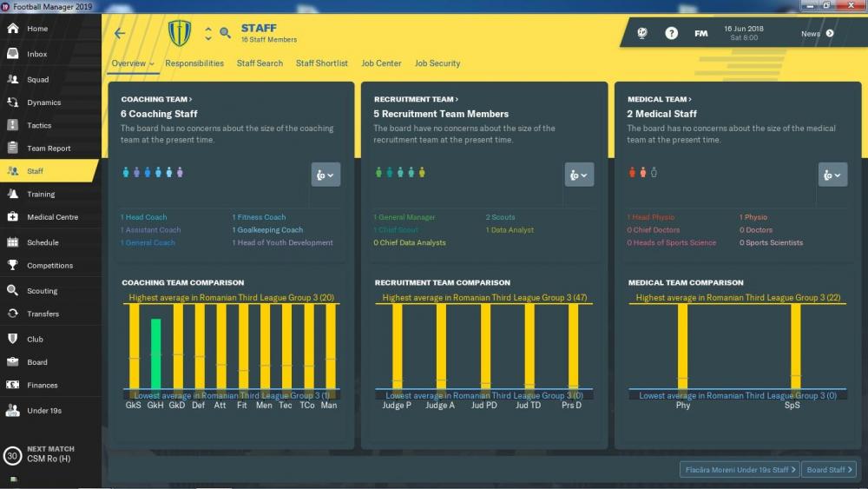Viewport: 868px width, 489px height.
Task: Open Job Security tab
Action: click(x=437, y=63)
